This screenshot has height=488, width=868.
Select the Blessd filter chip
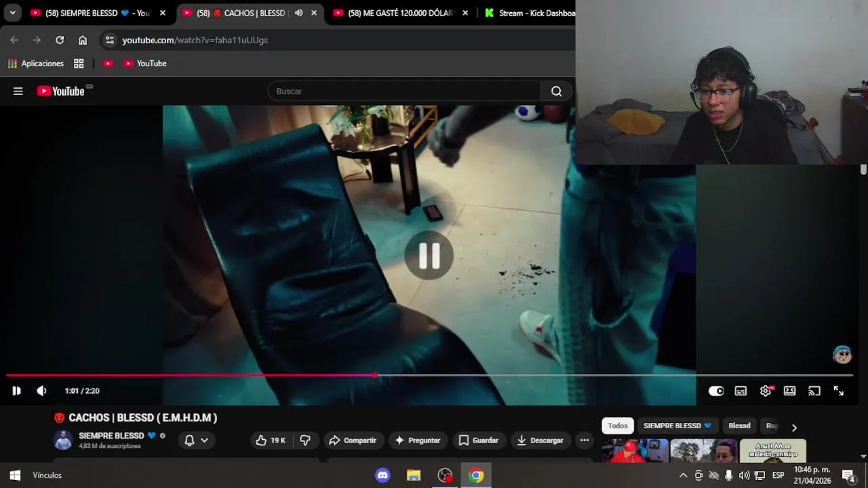coord(739,426)
